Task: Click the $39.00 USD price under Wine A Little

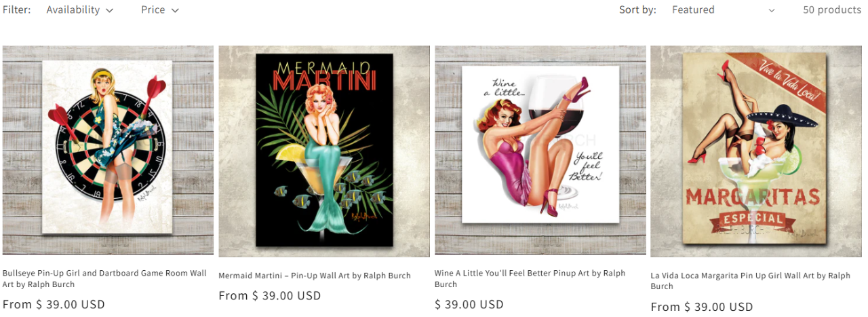Action: pyautogui.click(x=469, y=305)
